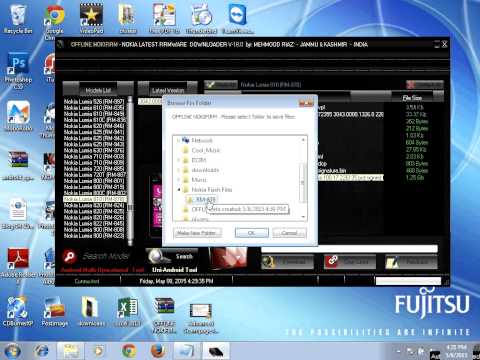Select the RM-878 subfolder
Image resolution: width=480 pixels, height=360 pixels.
pos(206,199)
